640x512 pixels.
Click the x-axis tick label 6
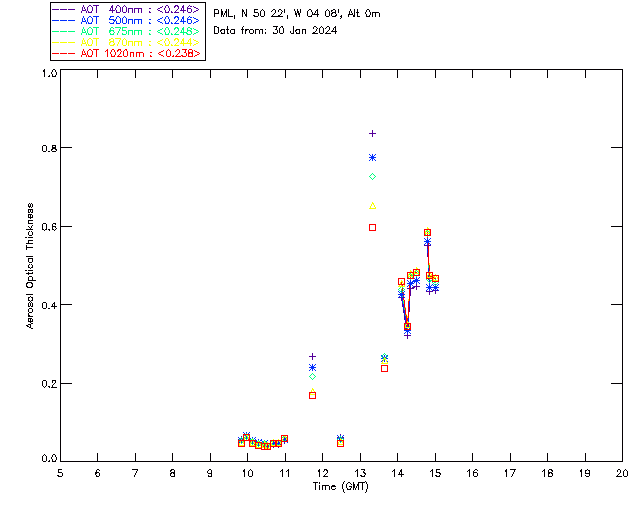[98, 473]
